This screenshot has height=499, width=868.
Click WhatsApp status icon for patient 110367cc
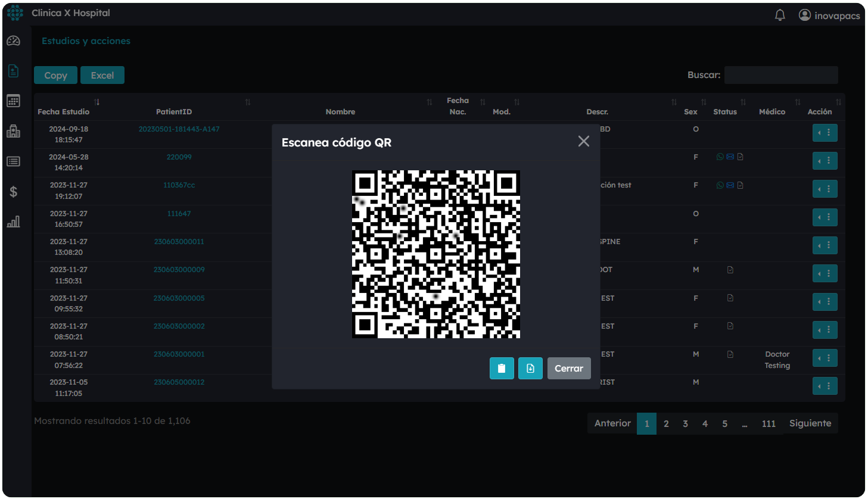tap(720, 185)
